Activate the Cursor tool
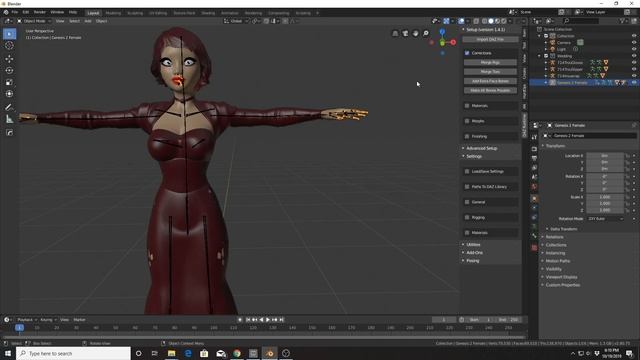640x360 pixels. tap(9, 46)
